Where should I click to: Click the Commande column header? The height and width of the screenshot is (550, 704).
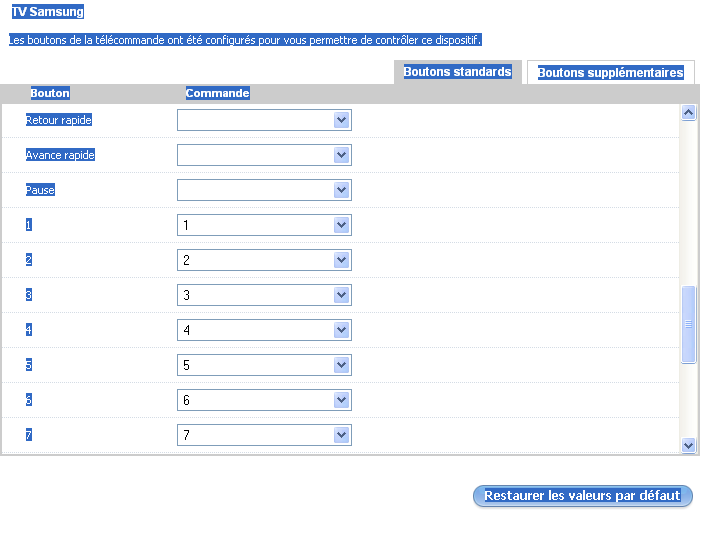coord(217,93)
